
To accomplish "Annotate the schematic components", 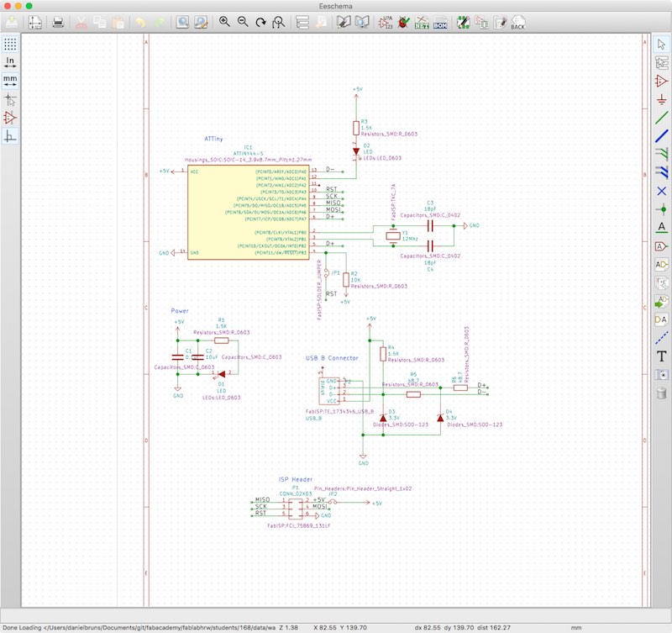I will coord(384,23).
